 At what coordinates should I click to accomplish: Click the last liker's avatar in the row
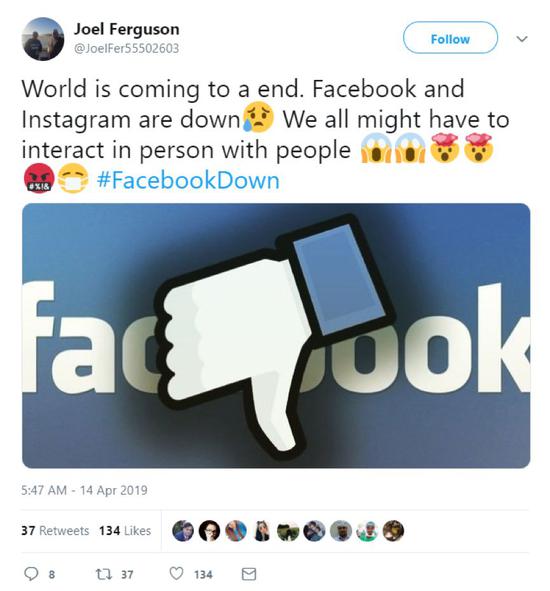coord(393,531)
